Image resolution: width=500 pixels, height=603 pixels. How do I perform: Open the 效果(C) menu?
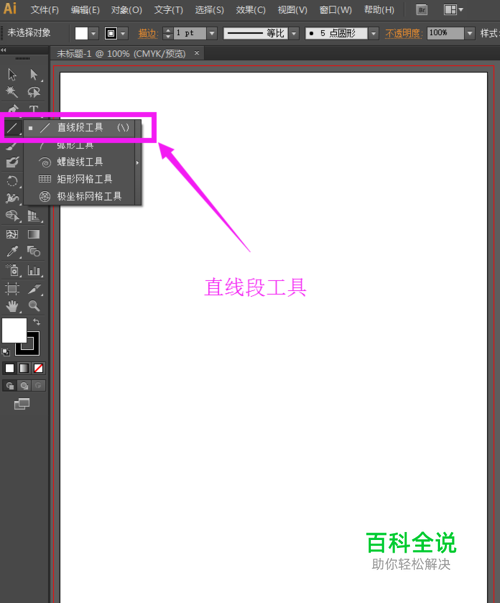(x=250, y=10)
